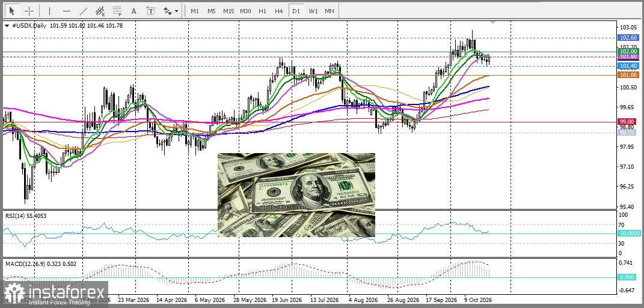Click the dollar bills image on chart
Viewport: 644px width, 308px height.
coord(296,195)
